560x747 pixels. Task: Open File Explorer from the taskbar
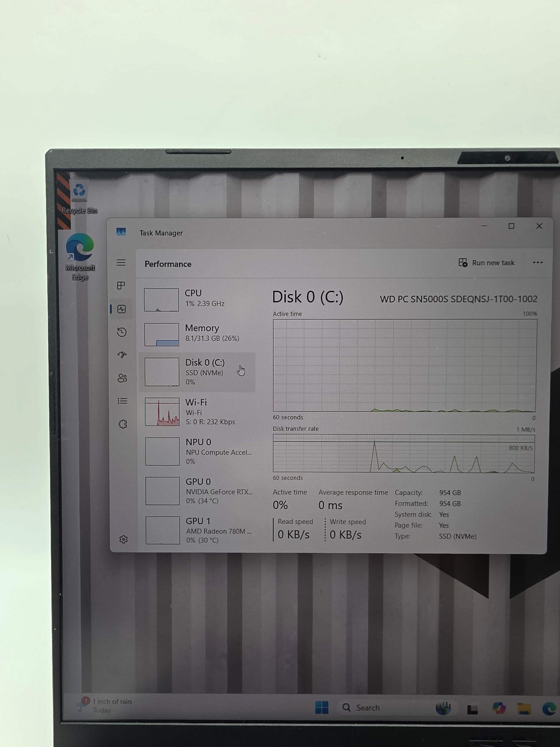pos(524,709)
